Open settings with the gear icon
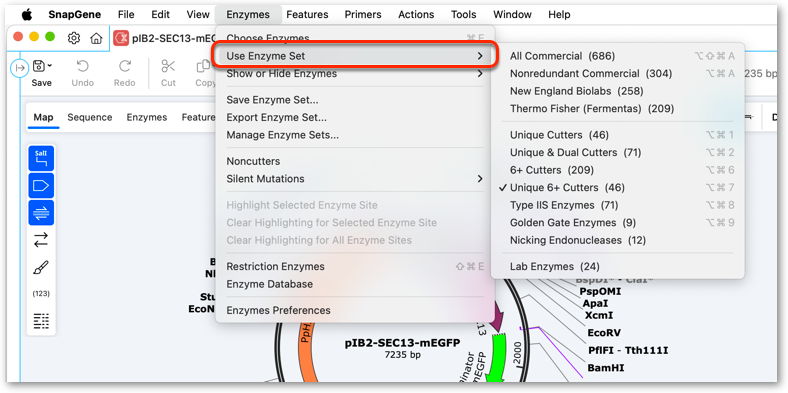Image resolution: width=788 pixels, height=393 pixels. (x=74, y=38)
